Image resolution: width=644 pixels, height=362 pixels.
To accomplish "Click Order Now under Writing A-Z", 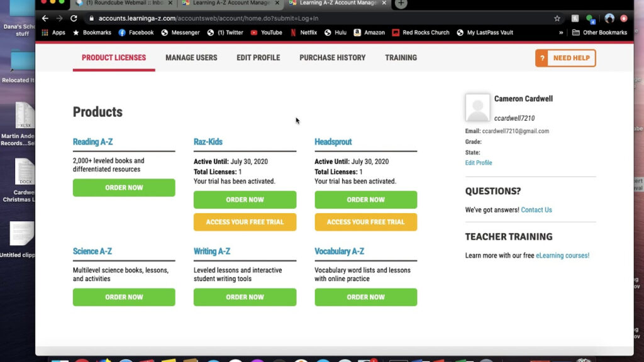I will [245, 297].
